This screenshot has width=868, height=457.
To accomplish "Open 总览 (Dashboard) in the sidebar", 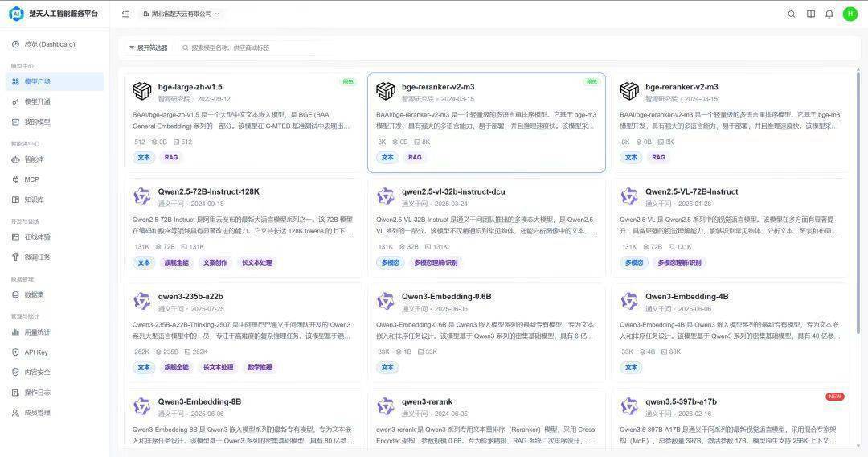I will tap(49, 44).
